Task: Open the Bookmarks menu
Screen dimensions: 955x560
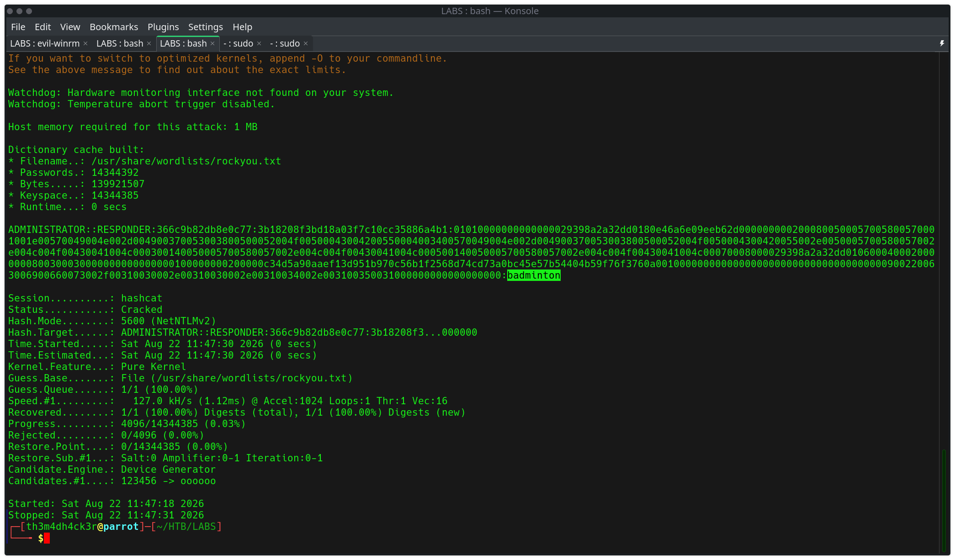Action: point(114,27)
